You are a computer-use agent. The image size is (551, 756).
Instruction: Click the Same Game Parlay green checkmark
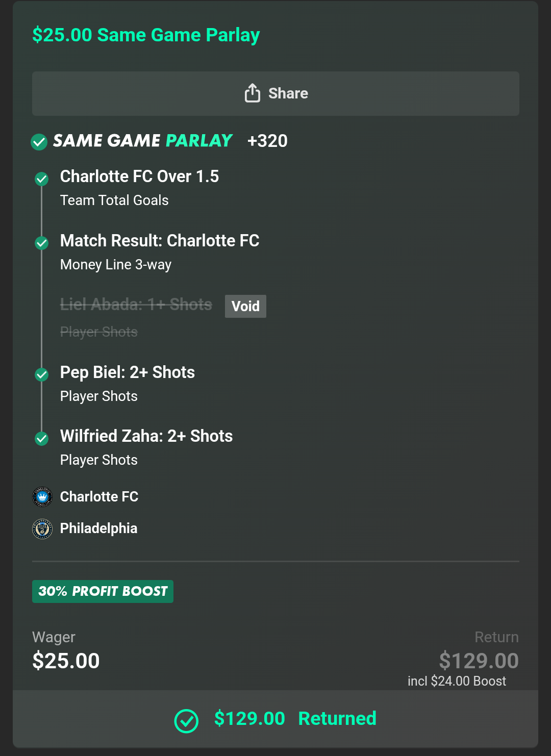pyautogui.click(x=39, y=142)
